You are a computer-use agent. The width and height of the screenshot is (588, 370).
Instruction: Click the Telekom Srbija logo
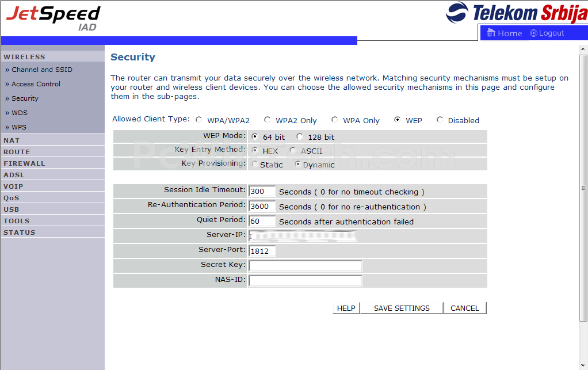coord(517,13)
